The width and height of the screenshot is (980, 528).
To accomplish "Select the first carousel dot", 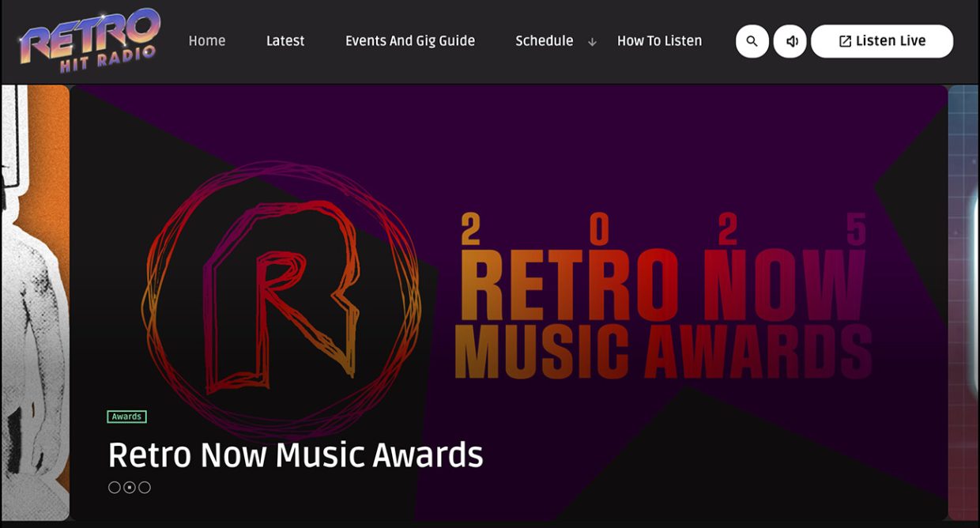I will click(x=114, y=488).
